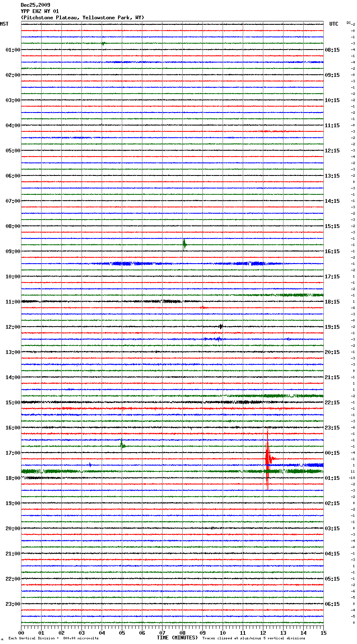Select the 23:00 MST time label
This screenshot has width=357, height=644.
13,604
